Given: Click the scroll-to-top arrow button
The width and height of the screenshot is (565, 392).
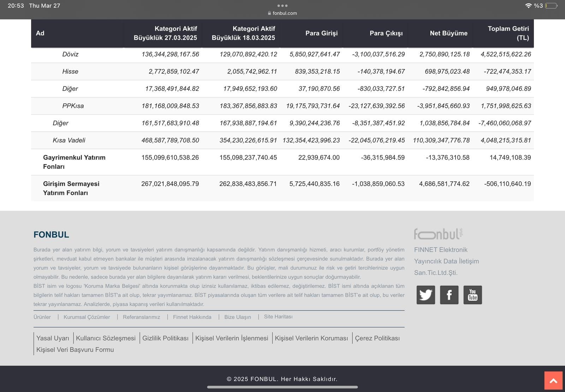Looking at the screenshot, I should (x=553, y=381).
